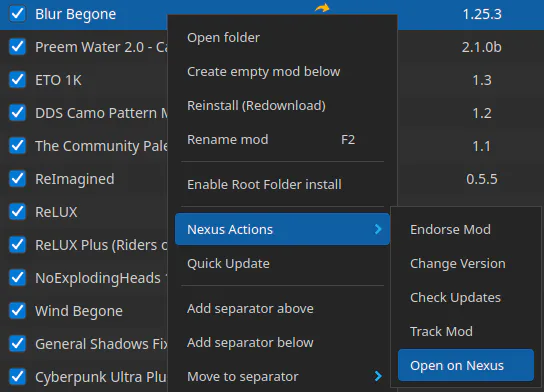Choose Open folder from context menu
Image resolution: width=544 pixels, height=392 pixels.
click(x=282, y=37)
